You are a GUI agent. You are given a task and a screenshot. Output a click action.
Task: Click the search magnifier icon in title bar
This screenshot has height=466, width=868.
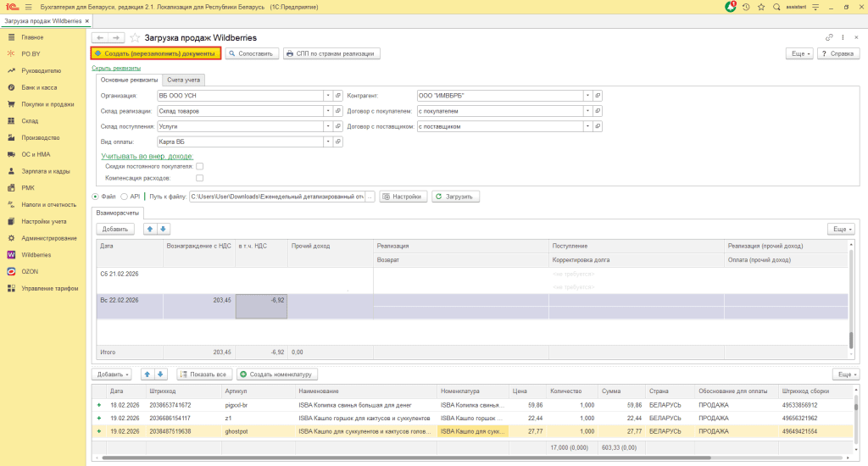coord(776,7)
